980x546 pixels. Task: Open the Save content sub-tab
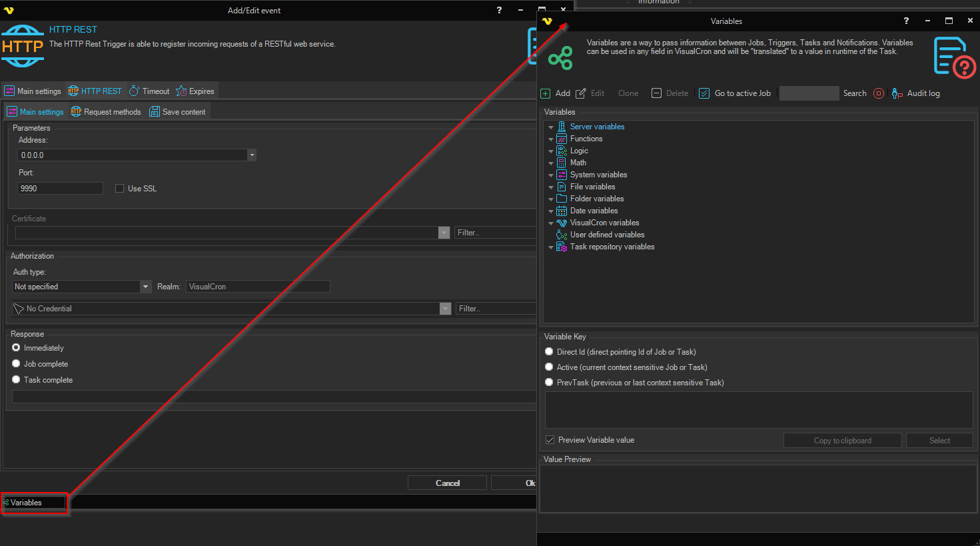coord(177,112)
